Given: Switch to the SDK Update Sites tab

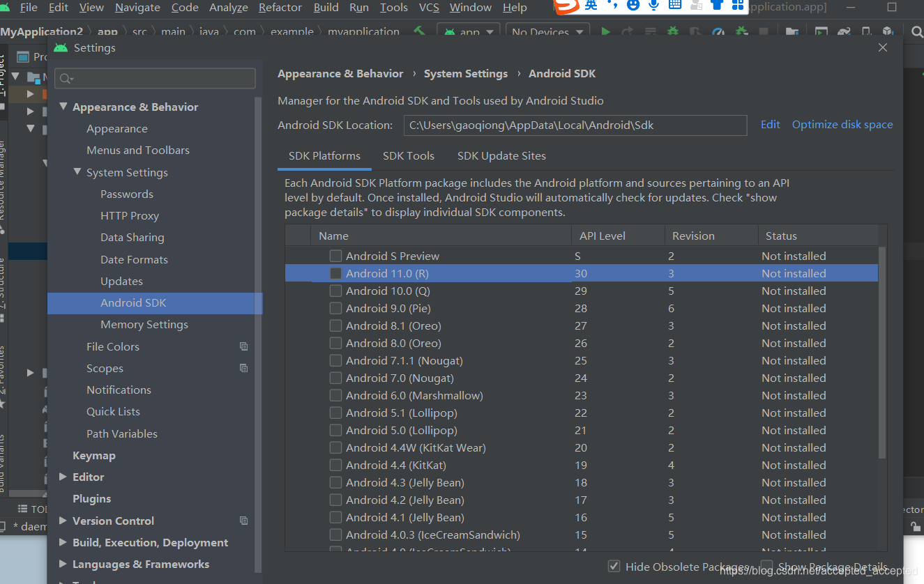Looking at the screenshot, I should (x=501, y=156).
